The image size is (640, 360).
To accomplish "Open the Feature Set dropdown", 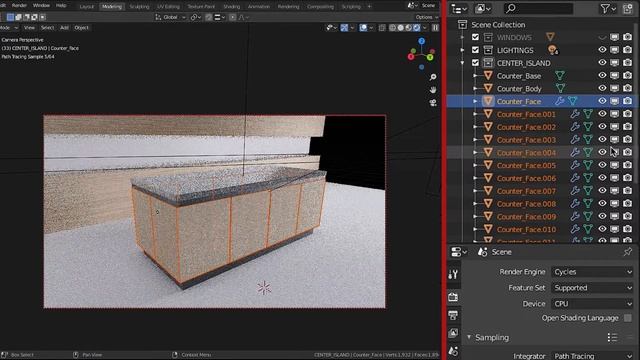I will point(593,288).
